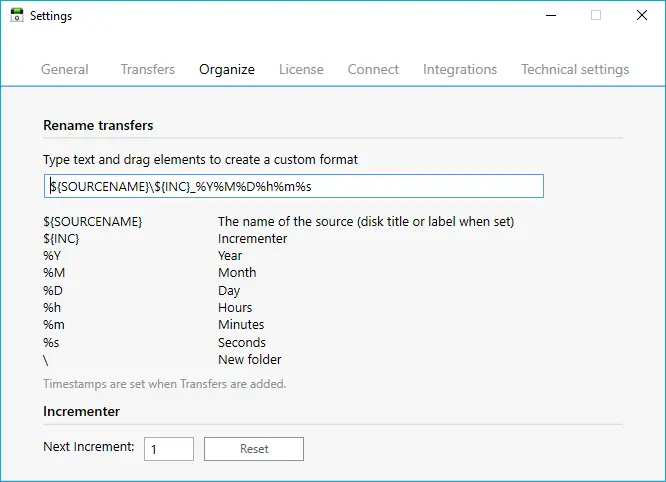Select the %m minutes element

54,325
